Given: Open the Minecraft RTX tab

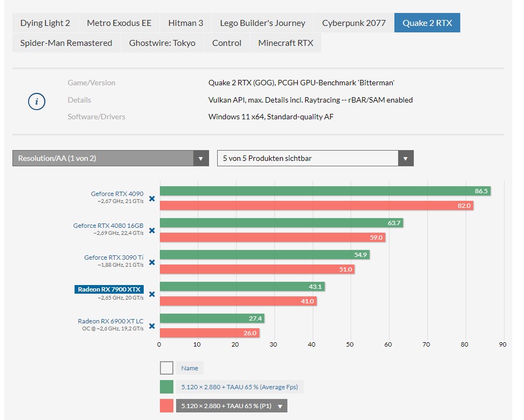Looking at the screenshot, I should pyautogui.click(x=286, y=43).
